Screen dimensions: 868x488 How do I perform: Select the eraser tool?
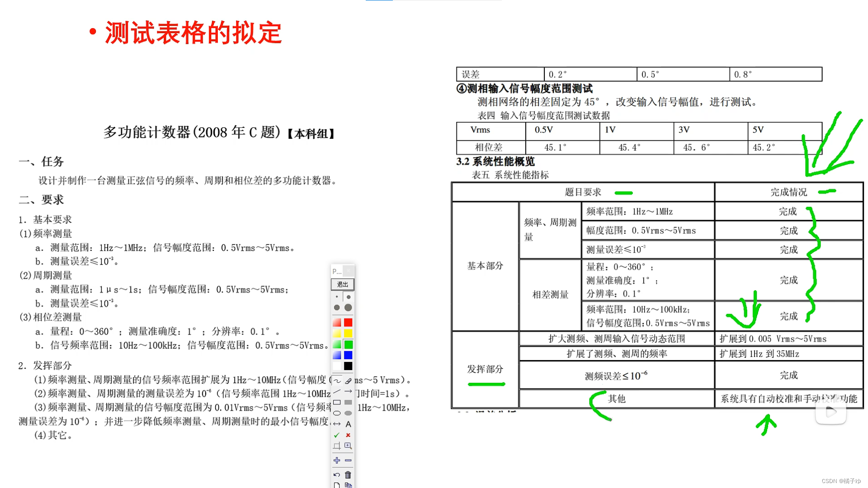348,380
